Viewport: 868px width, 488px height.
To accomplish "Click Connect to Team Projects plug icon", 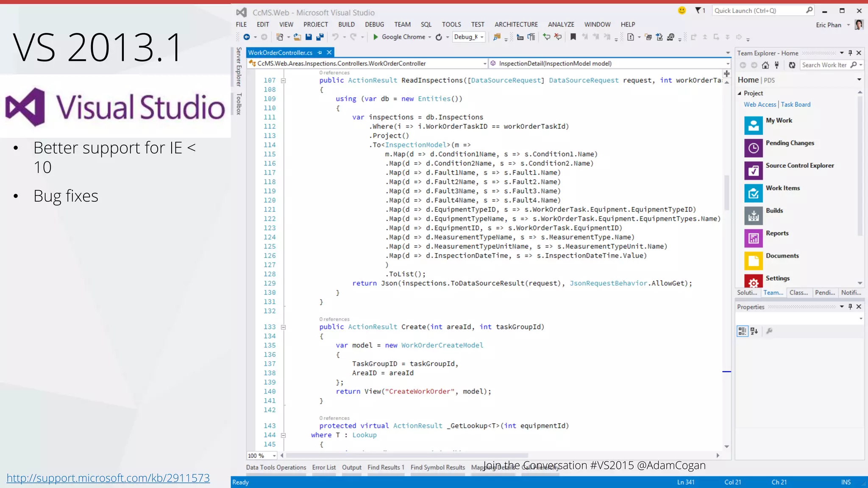I will [776, 65].
